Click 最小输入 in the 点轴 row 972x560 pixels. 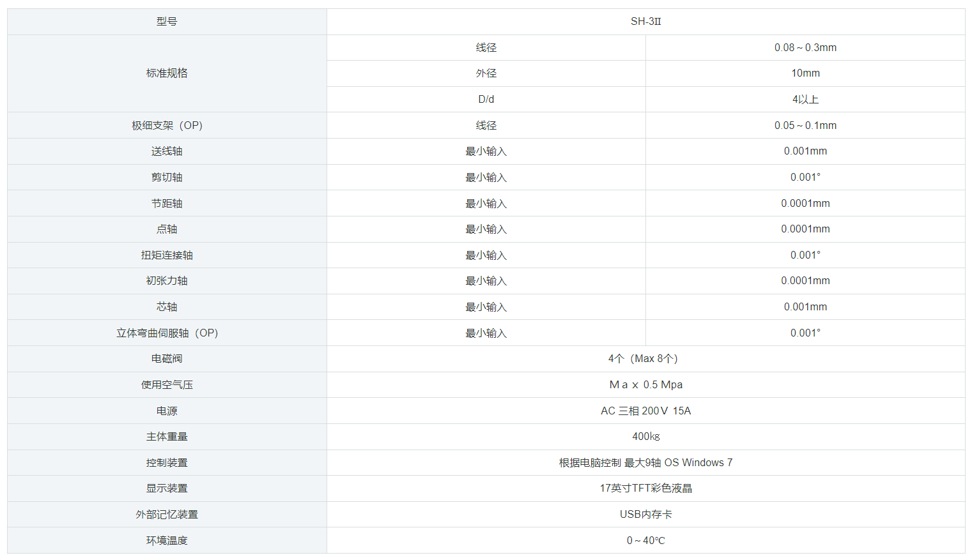pyautogui.click(x=486, y=229)
